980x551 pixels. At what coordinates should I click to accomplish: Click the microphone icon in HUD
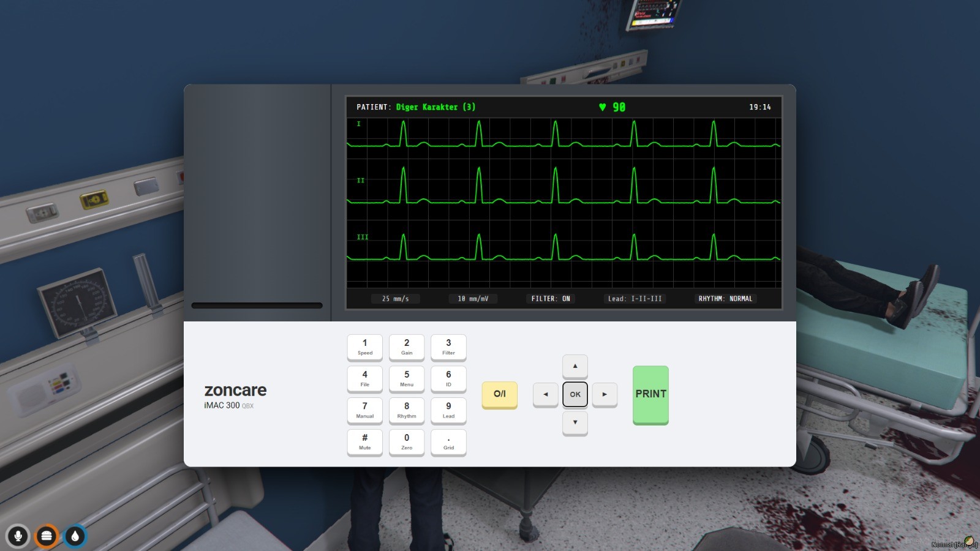click(18, 536)
